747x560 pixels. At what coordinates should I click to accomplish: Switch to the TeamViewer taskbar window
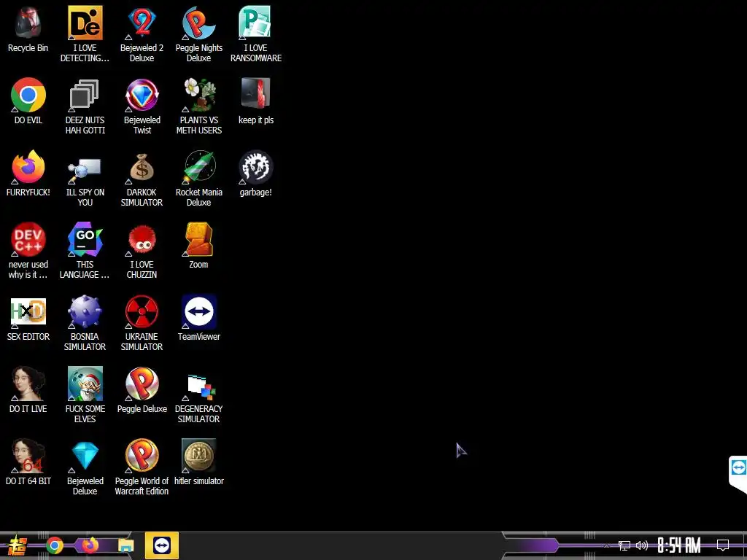(x=162, y=545)
